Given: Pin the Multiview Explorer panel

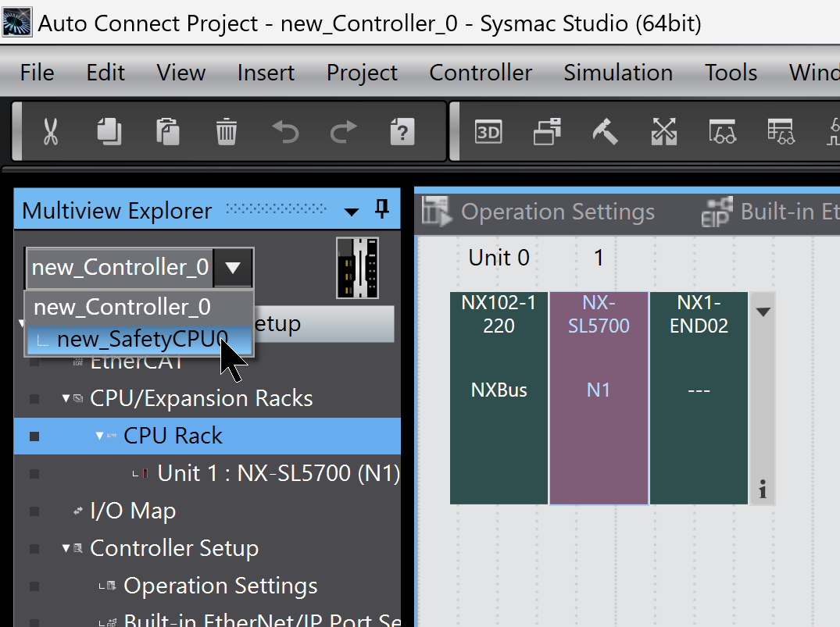Looking at the screenshot, I should 382,208.
